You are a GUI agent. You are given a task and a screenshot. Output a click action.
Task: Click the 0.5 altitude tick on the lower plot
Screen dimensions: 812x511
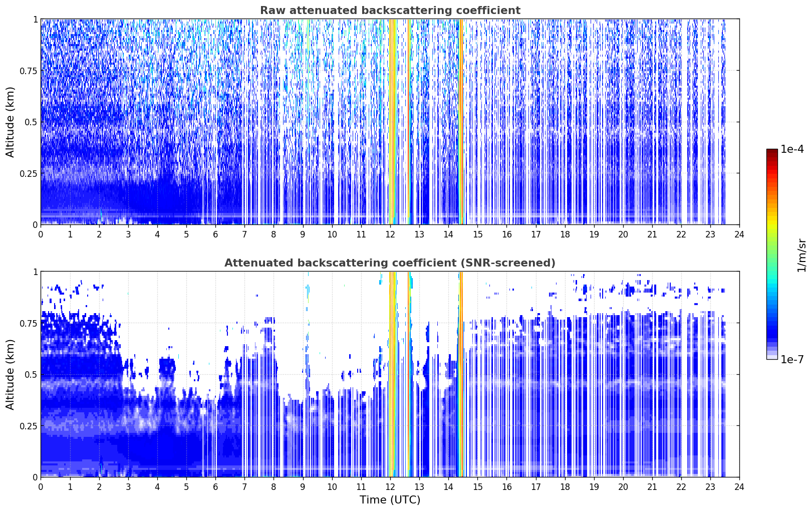click(32, 374)
